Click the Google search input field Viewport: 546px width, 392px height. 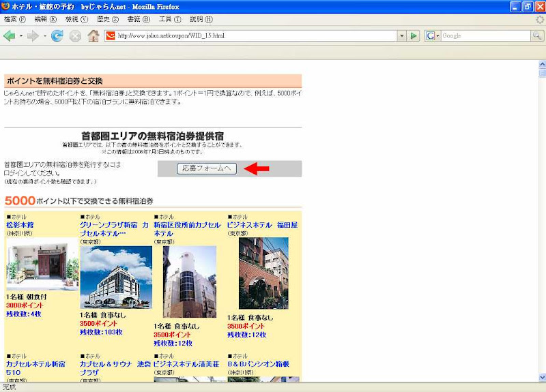[485, 35]
